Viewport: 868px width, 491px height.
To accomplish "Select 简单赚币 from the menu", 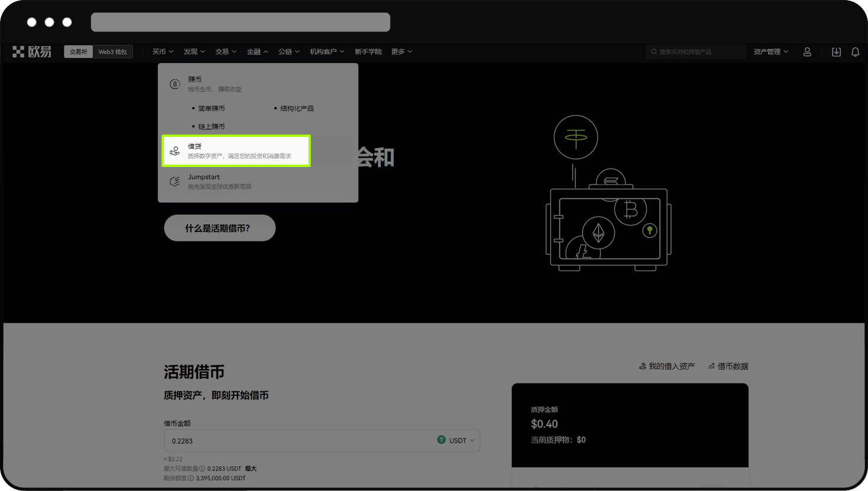I will click(x=210, y=108).
